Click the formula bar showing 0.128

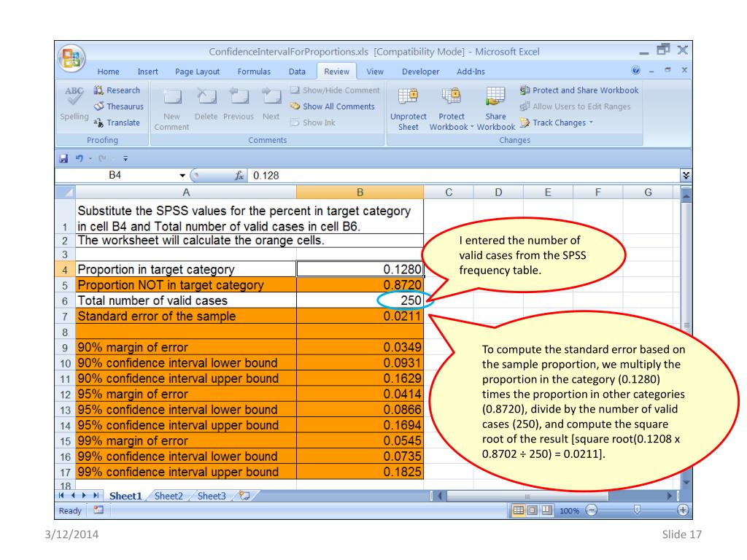tap(465, 176)
